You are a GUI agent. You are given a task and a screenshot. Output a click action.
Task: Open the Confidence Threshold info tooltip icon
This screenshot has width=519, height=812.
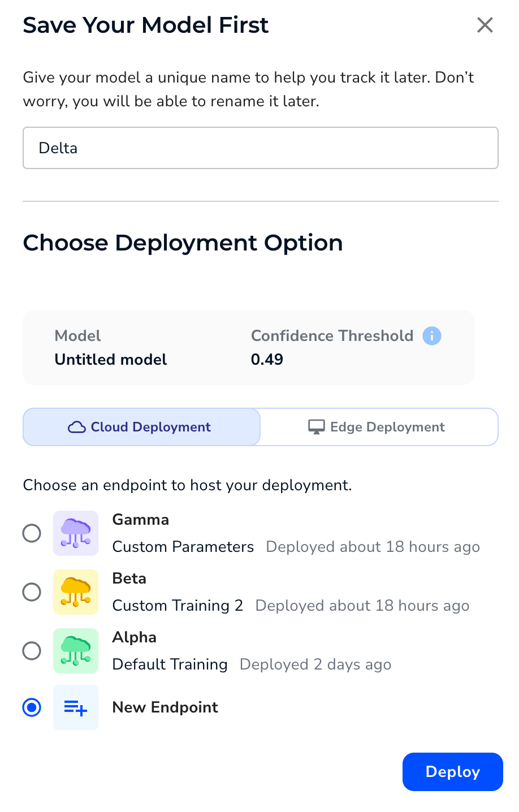(x=432, y=336)
